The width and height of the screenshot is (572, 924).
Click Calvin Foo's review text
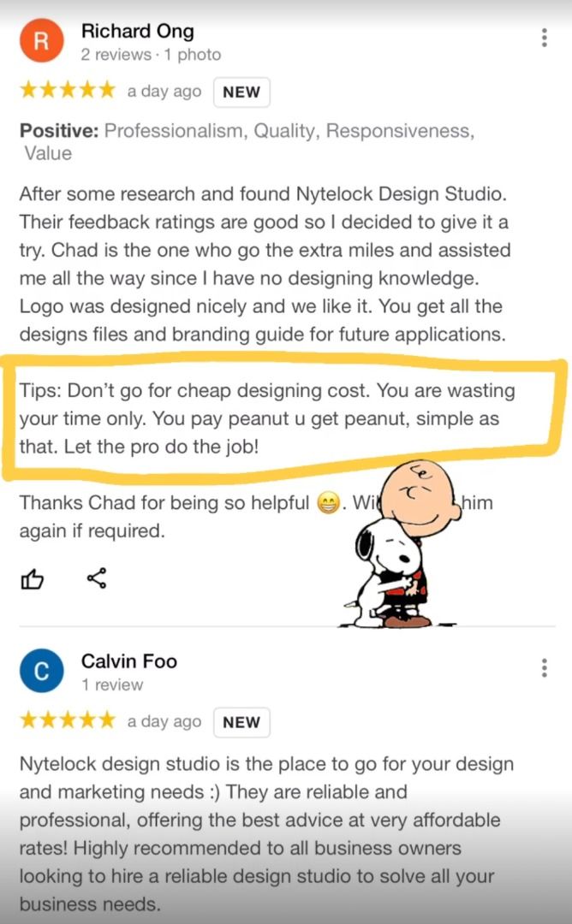(266, 834)
